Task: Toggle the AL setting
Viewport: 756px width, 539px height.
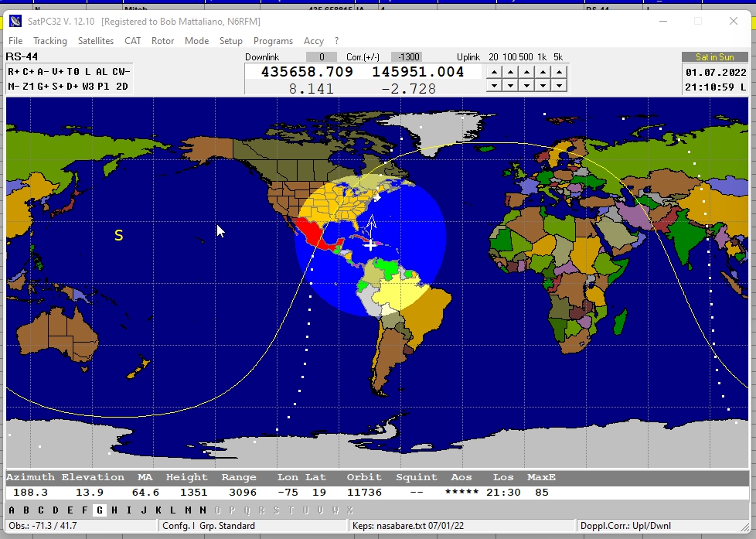Action: tap(102, 71)
